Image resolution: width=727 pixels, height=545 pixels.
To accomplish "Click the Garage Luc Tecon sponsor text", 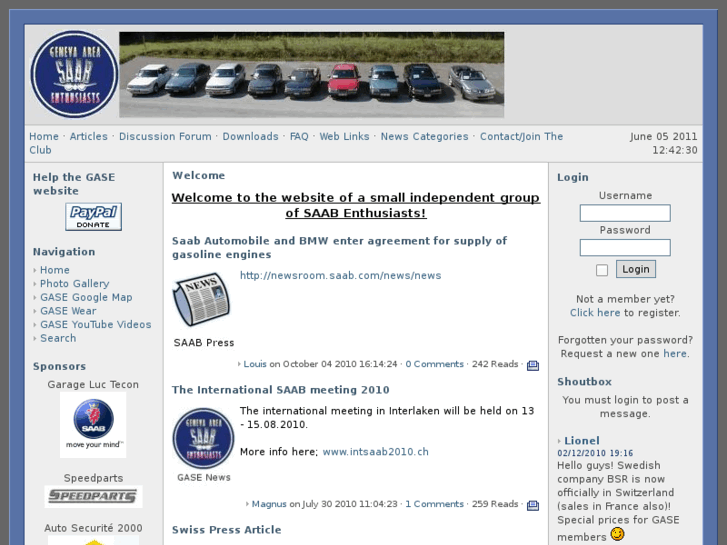I will click(x=93, y=385).
